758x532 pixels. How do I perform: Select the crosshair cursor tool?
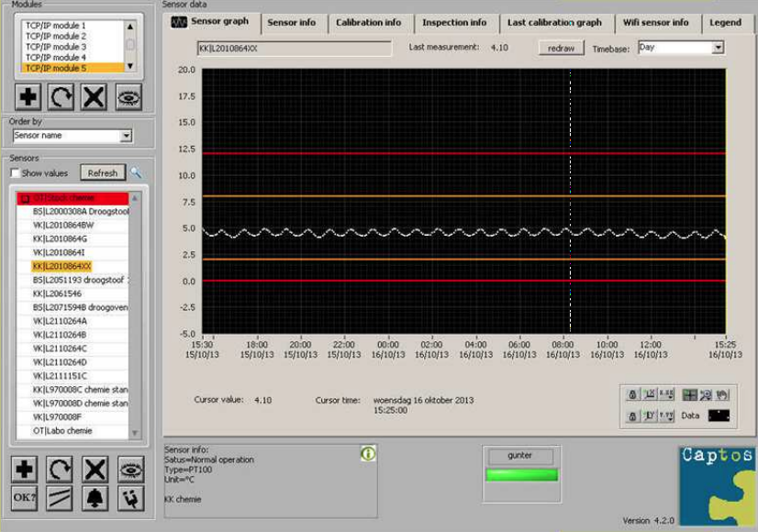coord(689,394)
